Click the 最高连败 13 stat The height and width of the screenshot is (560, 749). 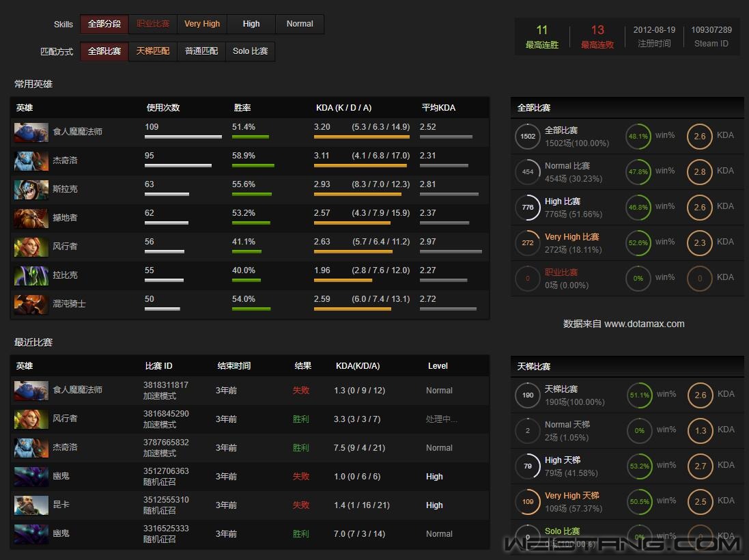597,37
